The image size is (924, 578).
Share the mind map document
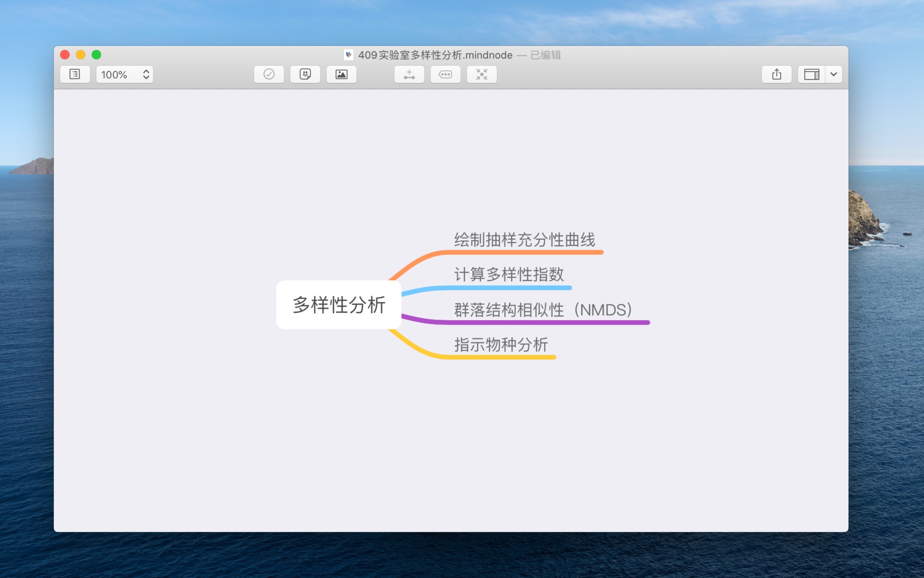[776, 74]
